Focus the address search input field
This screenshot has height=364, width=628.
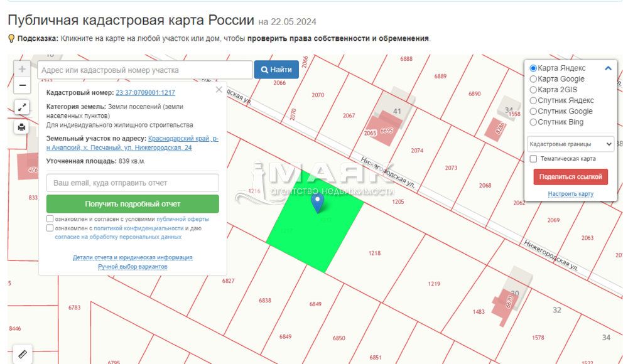(145, 70)
